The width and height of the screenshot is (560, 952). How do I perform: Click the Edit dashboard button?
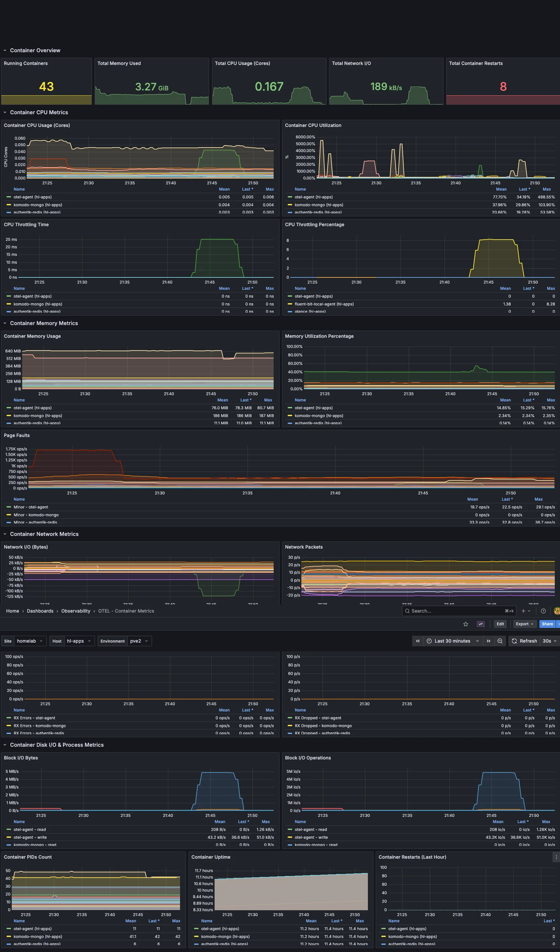tap(500, 624)
